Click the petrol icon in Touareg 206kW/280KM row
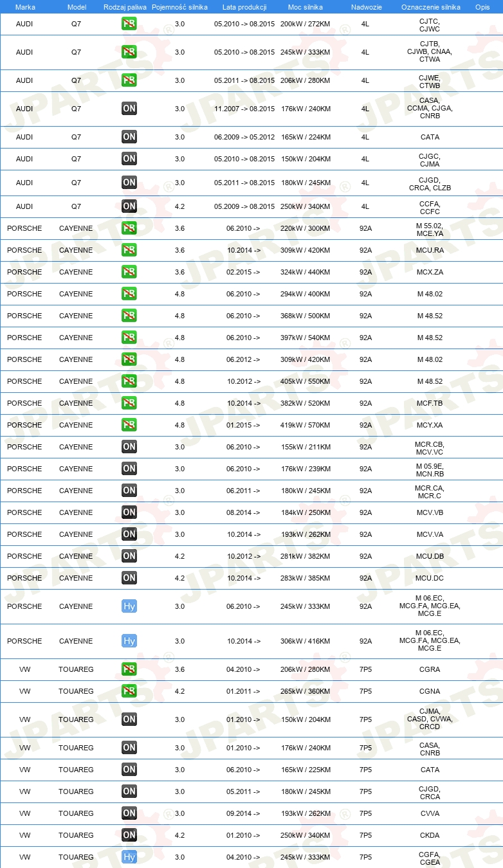Viewport: 503px width, 868px height. pos(129,669)
